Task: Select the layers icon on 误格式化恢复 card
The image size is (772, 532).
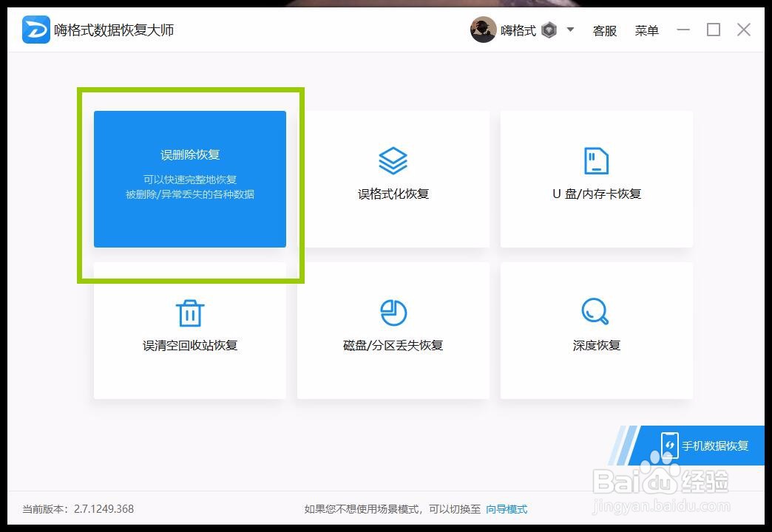Action: point(393,159)
